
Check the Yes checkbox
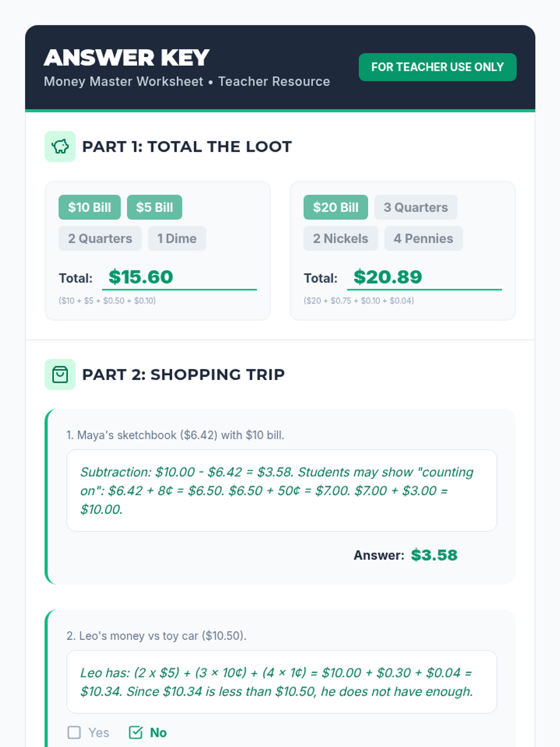pos(74,732)
